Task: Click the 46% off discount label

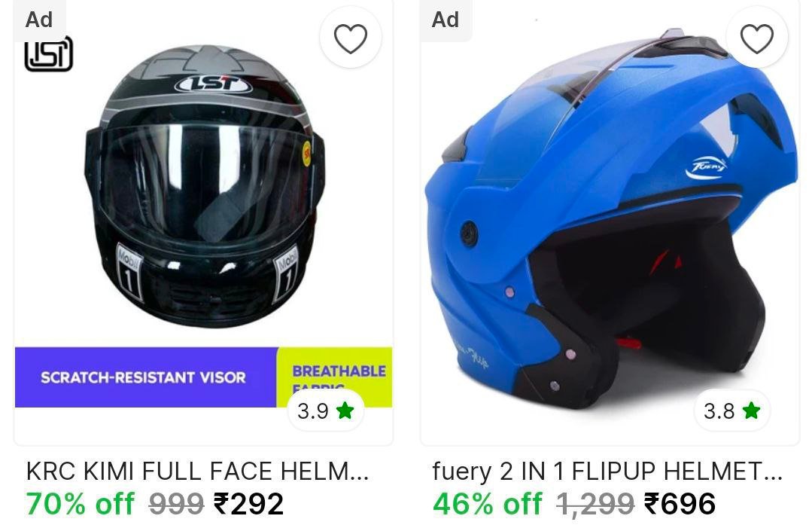Action: pyautogui.click(x=488, y=504)
